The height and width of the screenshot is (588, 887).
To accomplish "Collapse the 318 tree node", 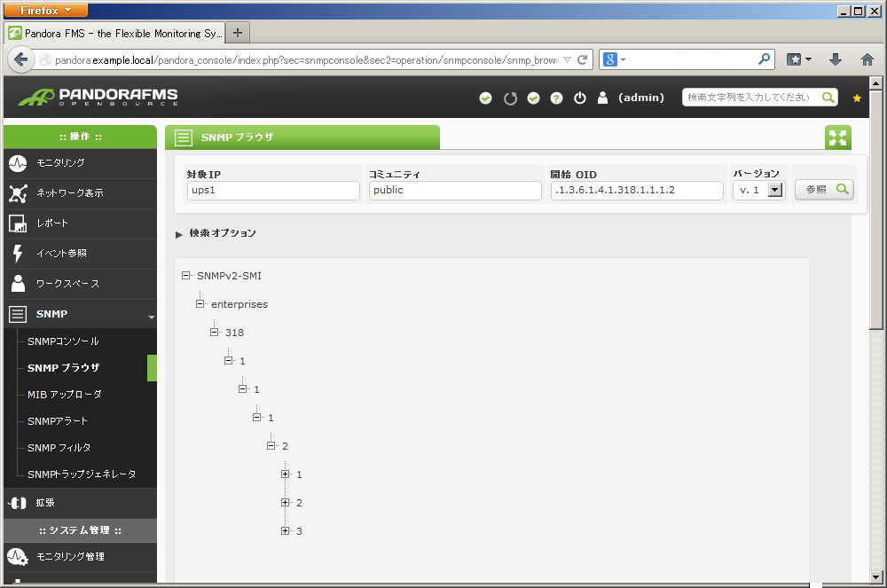I will pyautogui.click(x=214, y=332).
